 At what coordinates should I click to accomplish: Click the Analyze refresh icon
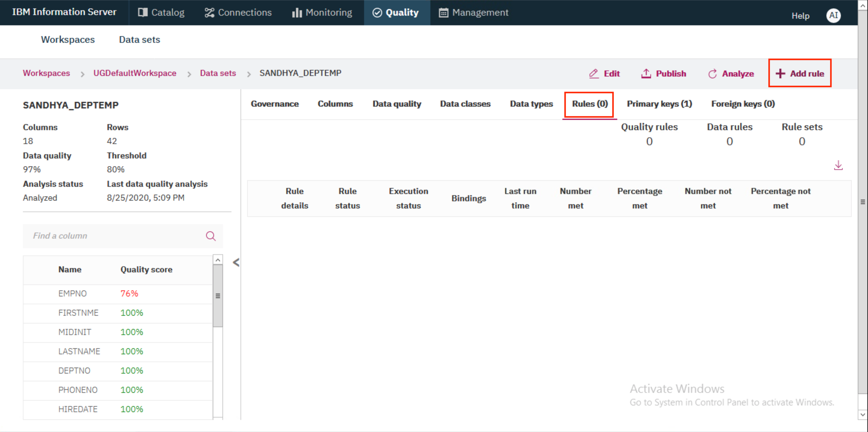(712, 74)
